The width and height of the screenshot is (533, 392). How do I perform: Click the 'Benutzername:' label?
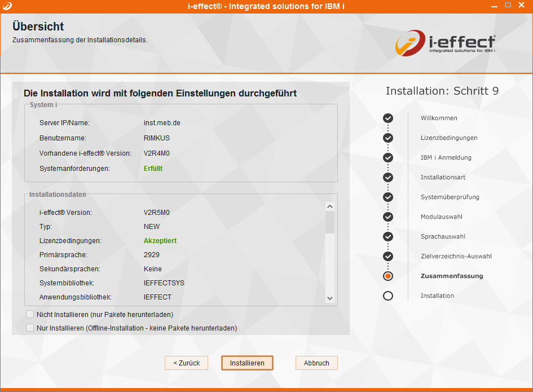[63, 138]
